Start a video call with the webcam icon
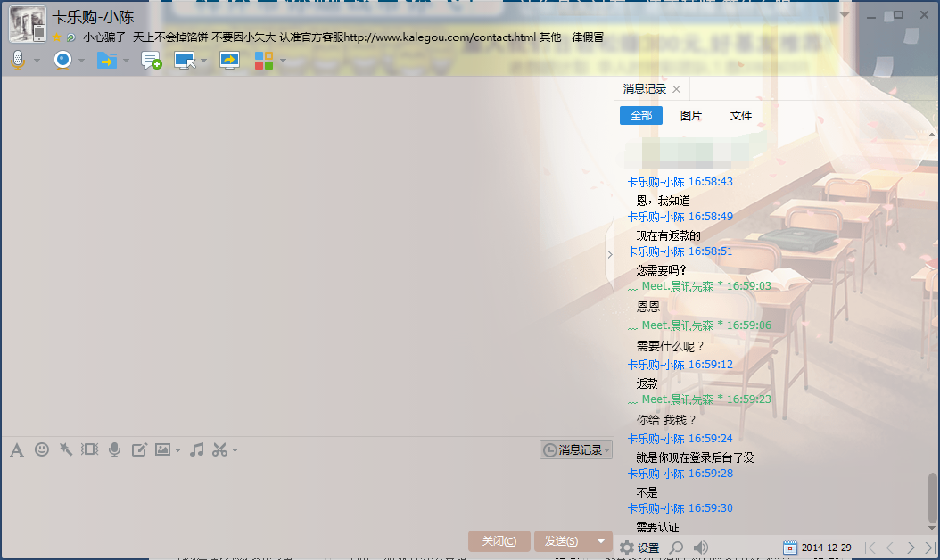This screenshot has width=940, height=560. tap(62, 61)
